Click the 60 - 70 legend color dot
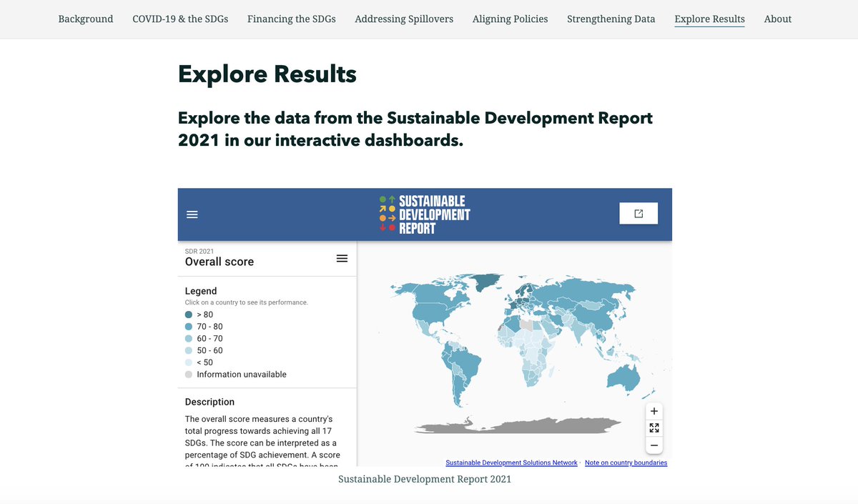 coord(189,338)
